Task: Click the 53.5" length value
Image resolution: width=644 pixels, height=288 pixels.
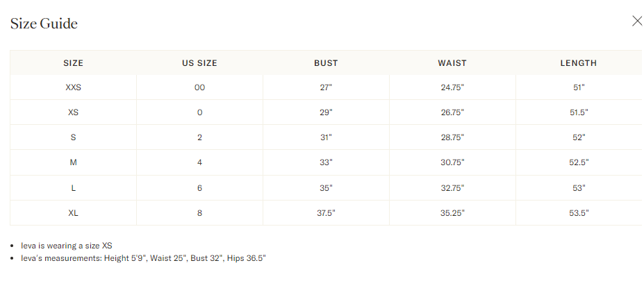Action: pos(578,213)
